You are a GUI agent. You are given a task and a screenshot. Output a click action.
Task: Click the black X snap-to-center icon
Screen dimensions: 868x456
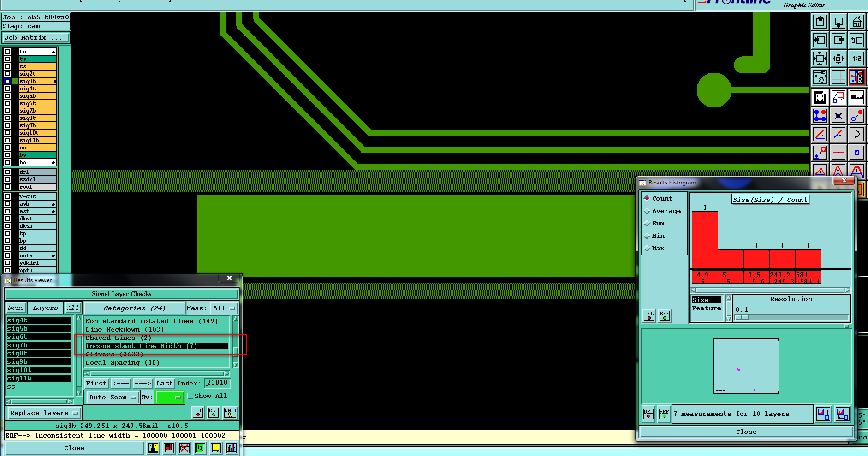click(838, 116)
